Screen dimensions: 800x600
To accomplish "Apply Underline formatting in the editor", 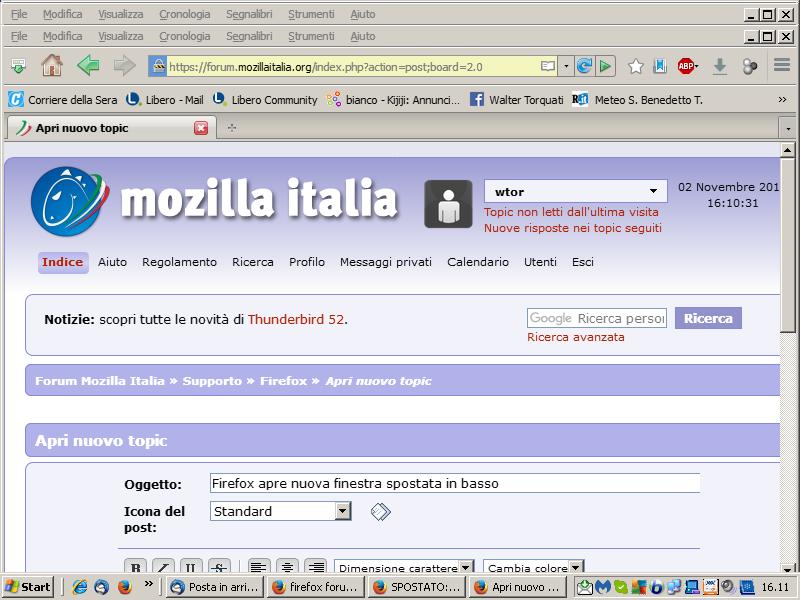I will point(191,567).
